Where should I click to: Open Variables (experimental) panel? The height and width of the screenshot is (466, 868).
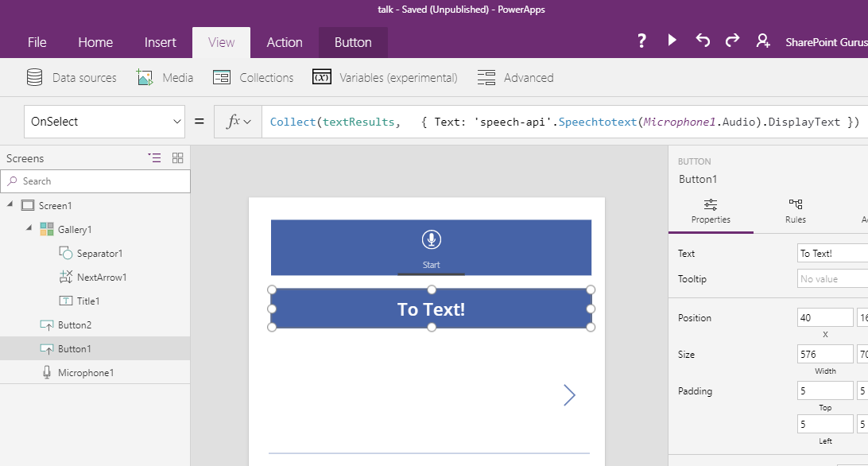[385, 78]
